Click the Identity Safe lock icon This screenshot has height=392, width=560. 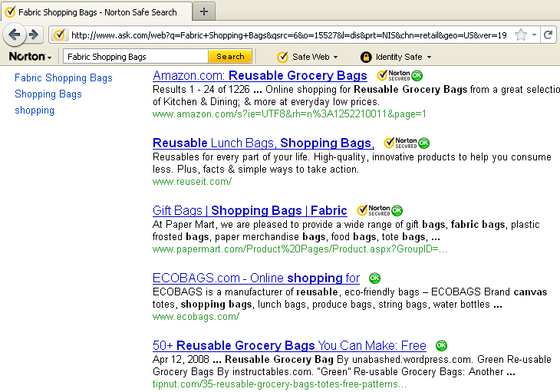click(x=366, y=57)
